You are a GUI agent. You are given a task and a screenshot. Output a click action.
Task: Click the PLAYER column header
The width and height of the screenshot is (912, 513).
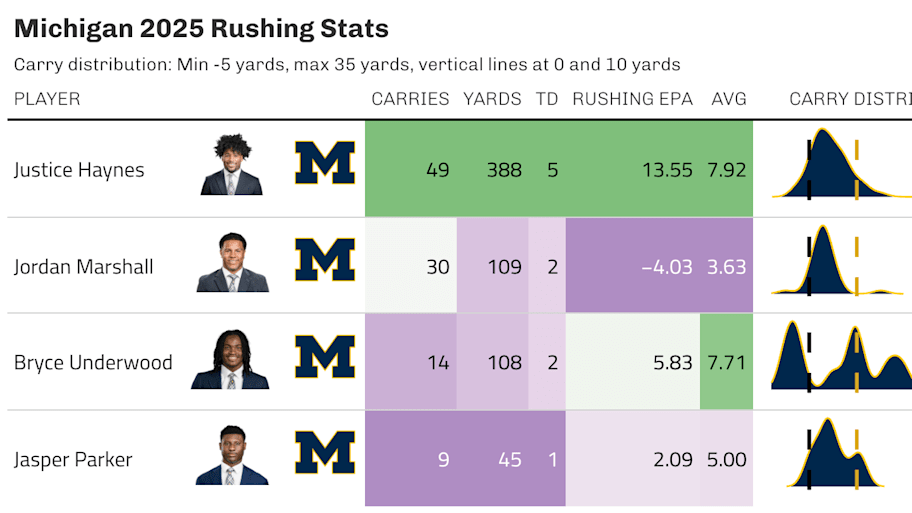47,99
